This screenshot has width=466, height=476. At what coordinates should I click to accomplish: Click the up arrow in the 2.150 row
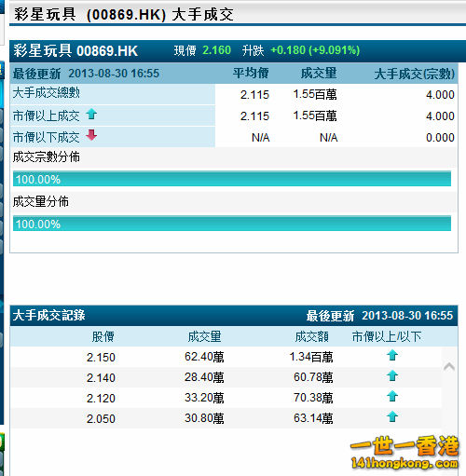click(392, 355)
